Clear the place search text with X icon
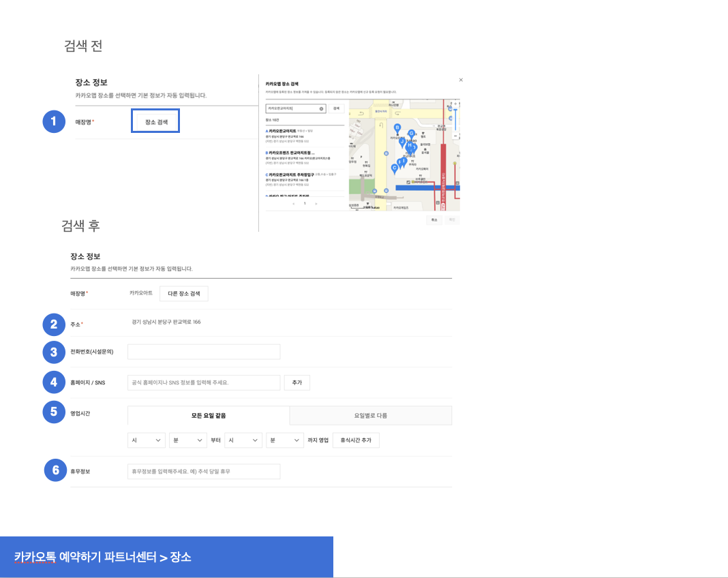This screenshot has height=578, width=728. 321,108
